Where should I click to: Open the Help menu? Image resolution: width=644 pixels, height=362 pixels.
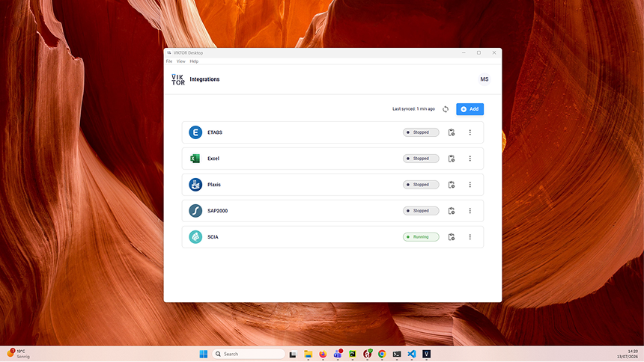pos(194,61)
